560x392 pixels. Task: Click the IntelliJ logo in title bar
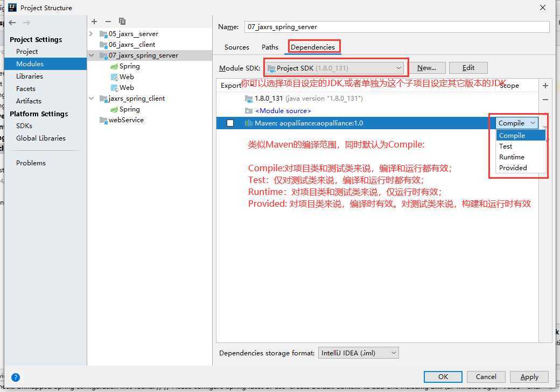coord(12,8)
